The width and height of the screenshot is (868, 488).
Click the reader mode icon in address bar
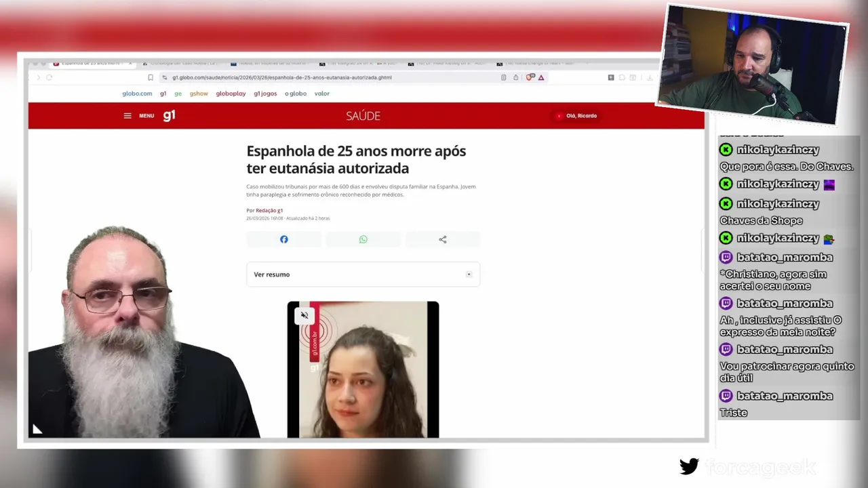coord(504,77)
